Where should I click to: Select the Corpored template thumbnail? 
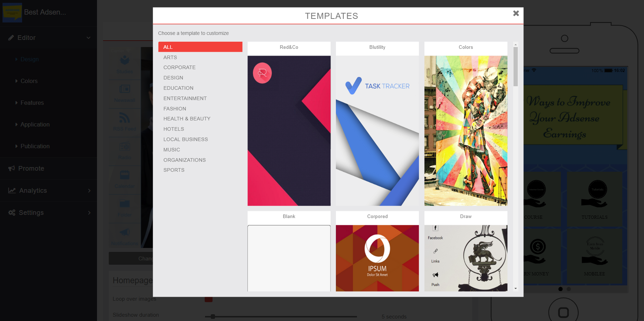[x=377, y=258]
